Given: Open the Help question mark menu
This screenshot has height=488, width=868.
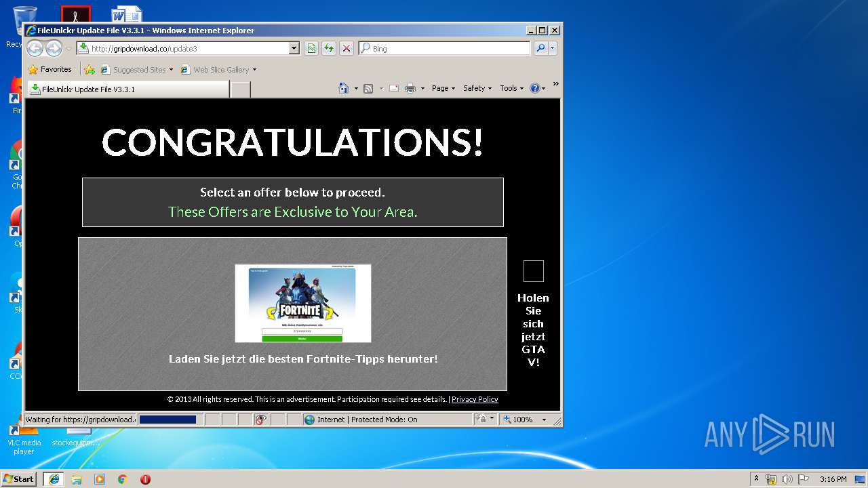Looking at the screenshot, I should coord(537,88).
